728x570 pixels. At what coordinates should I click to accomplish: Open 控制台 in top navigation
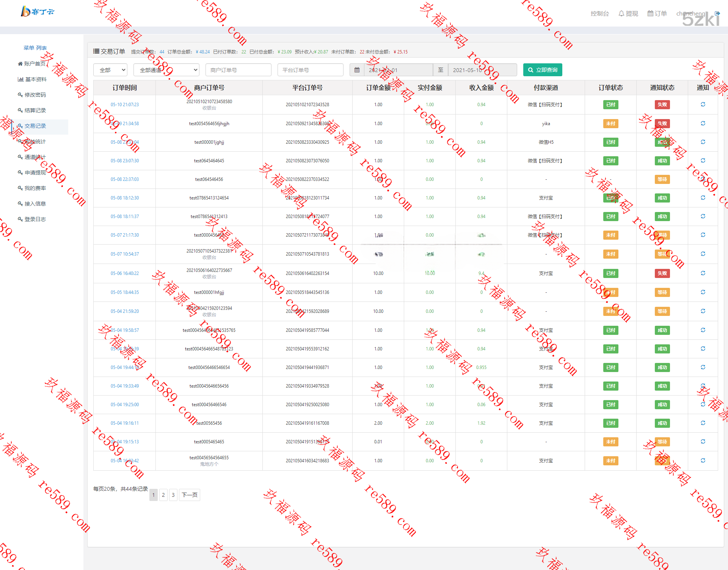pyautogui.click(x=599, y=14)
